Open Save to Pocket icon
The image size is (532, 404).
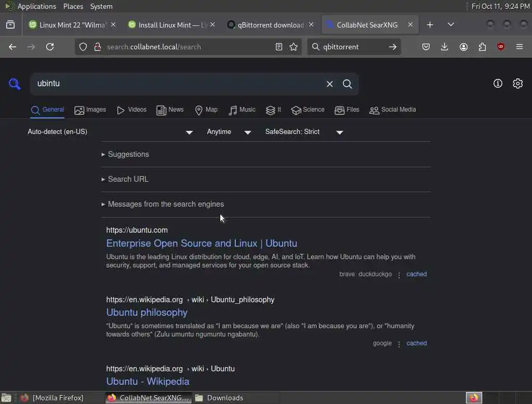point(426,47)
